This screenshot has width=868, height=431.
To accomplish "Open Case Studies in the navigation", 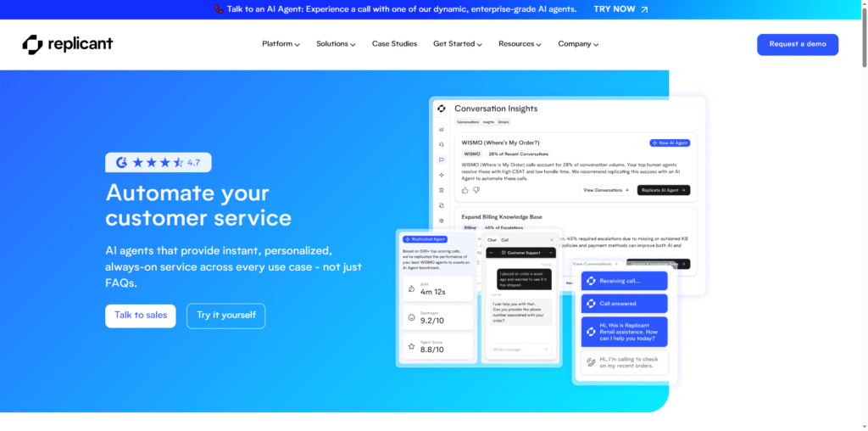I will (x=394, y=44).
